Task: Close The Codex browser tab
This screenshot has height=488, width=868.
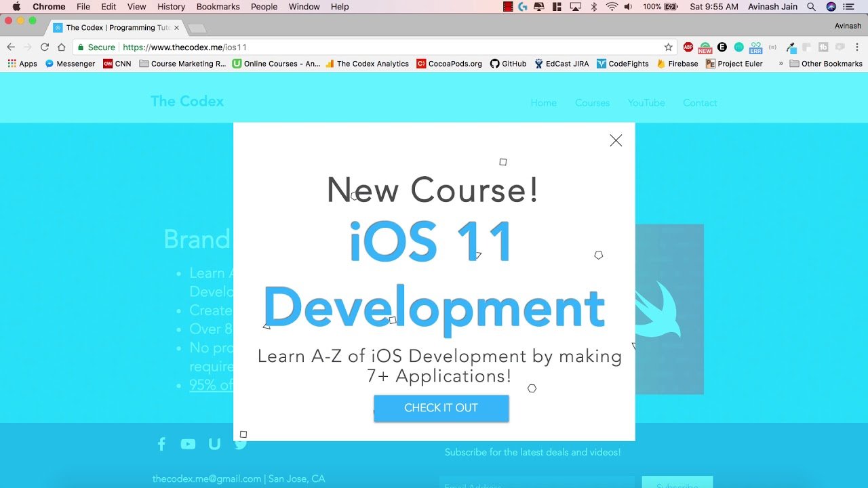Action: tap(177, 28)
